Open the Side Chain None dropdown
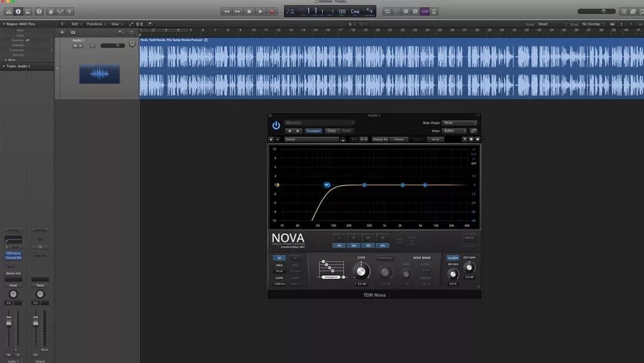Screen dimensions: 644x363 click(x=460, y=122)
